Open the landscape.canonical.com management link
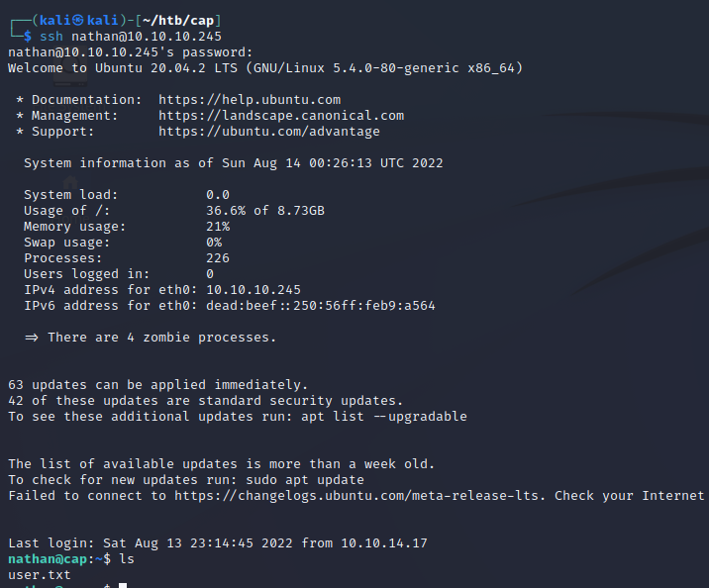 tap(281, 116)
